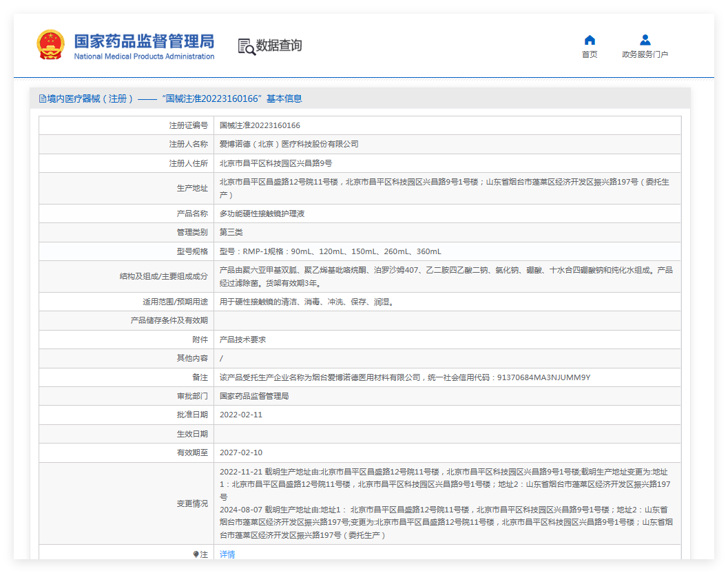Viewport: 728px width, 573px height.
Task: Select the 注册证编号 value 国械注准20223160166
Action: pos(260,125)
